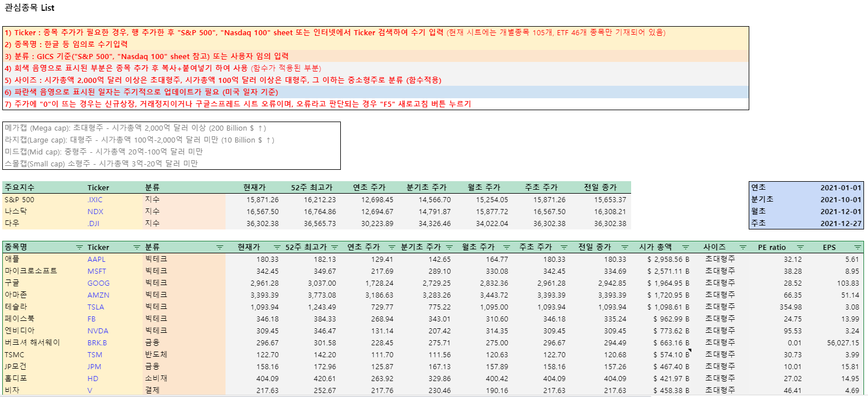Expand filter dropdown for 시가 총액 column

tap(685, 247)
